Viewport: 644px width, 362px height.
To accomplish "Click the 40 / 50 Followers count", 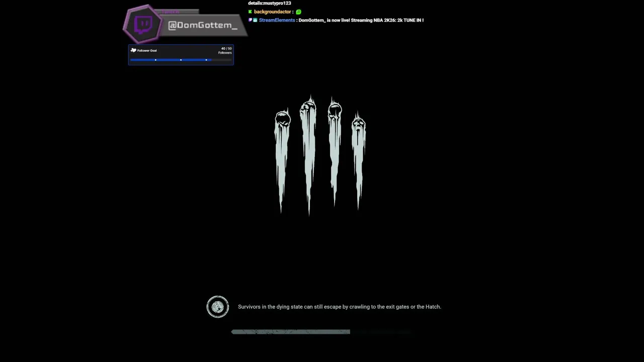I will 225,50.
